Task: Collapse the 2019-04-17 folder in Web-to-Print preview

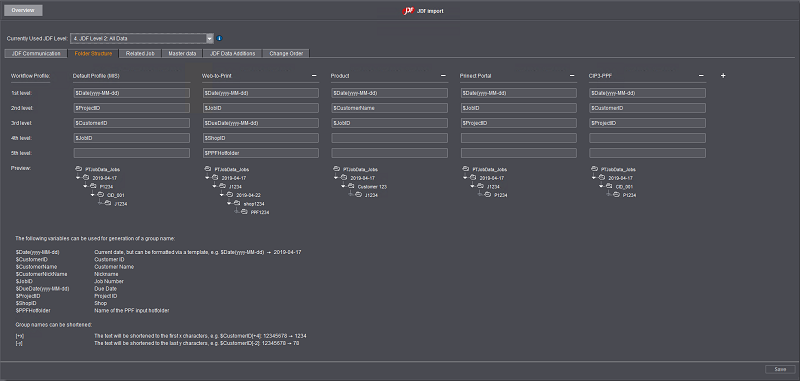Action: (207, 177)
